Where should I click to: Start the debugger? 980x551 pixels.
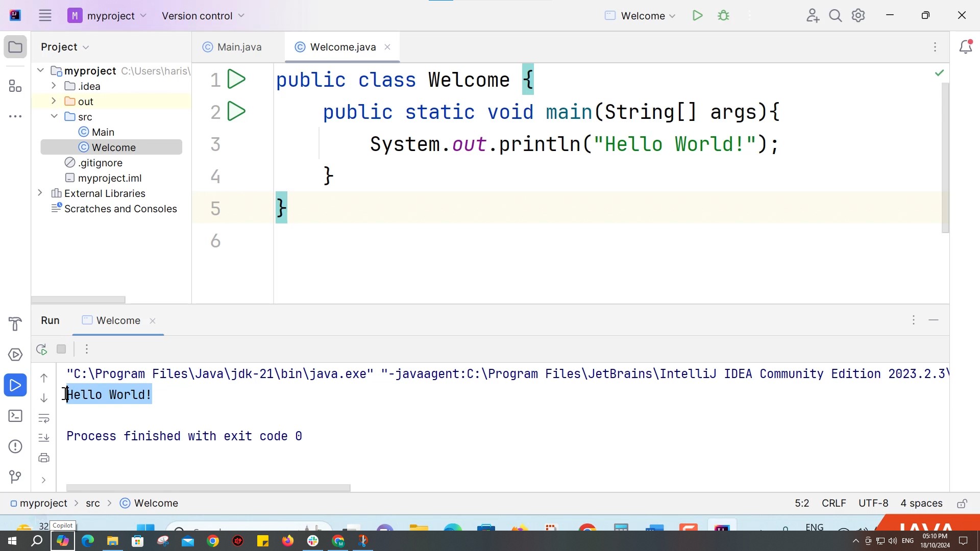tap(723, 15)
